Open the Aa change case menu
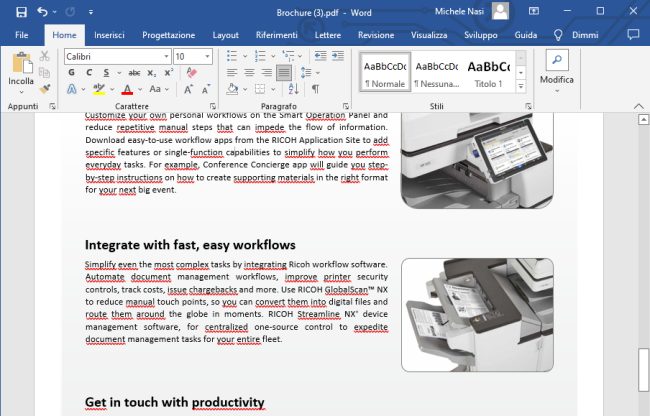The height and width of the screenshot is (416, 650). pos(155,89)
